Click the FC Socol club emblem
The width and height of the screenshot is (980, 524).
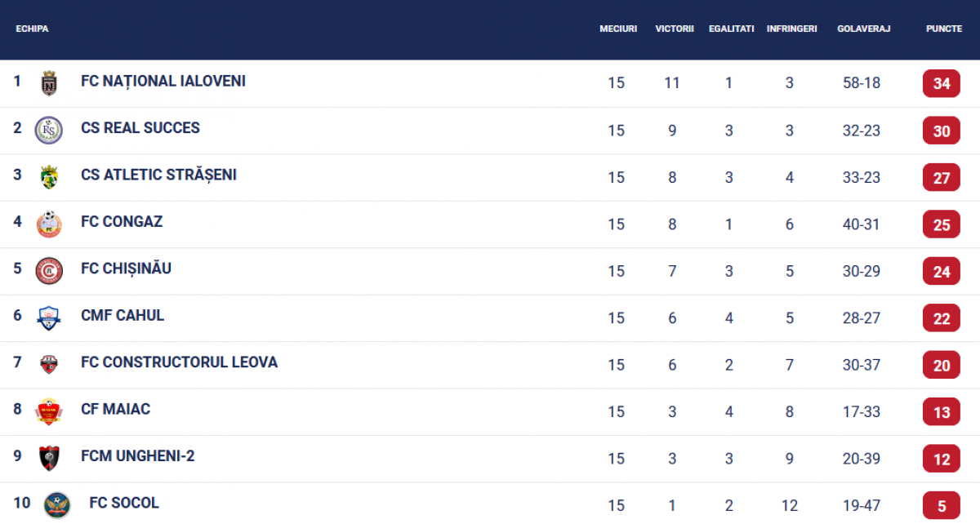coord(57,505)
